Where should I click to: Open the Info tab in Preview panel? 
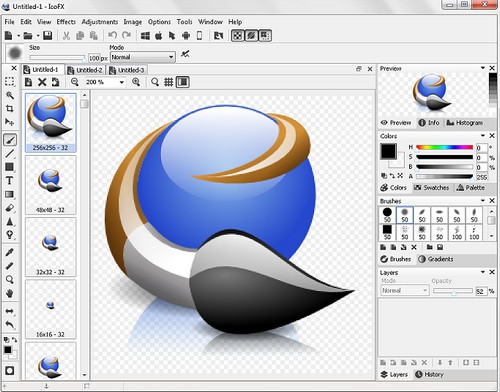429,123
